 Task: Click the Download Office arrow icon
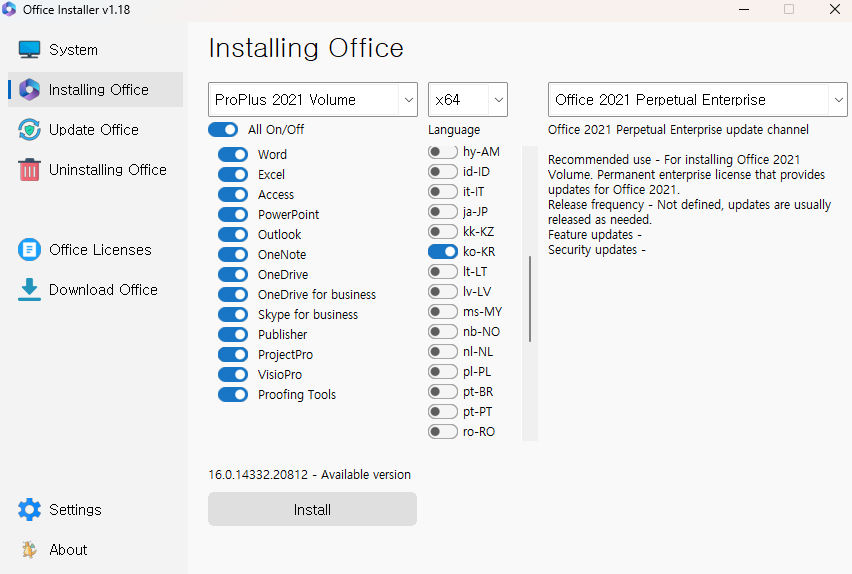29,290
